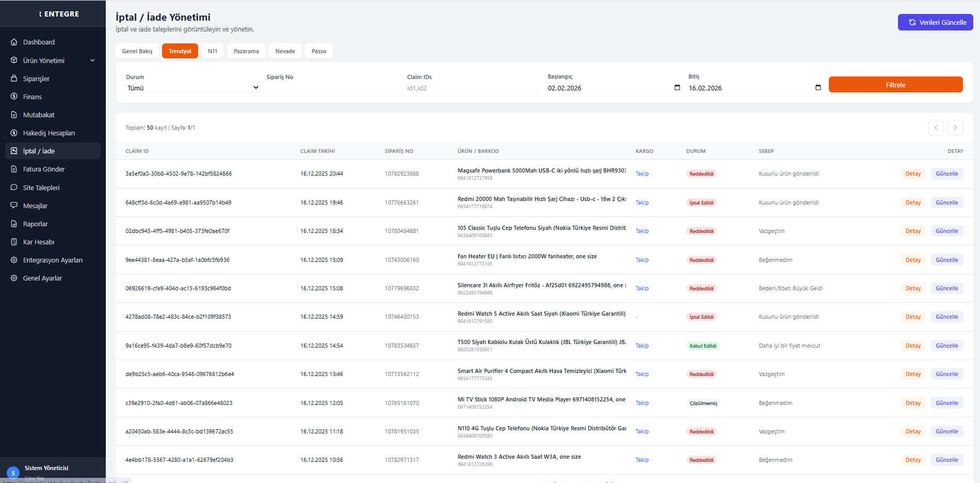Click the Dashboard home icon in sidebar
980x483 pixels.
(x=14, y=42)
